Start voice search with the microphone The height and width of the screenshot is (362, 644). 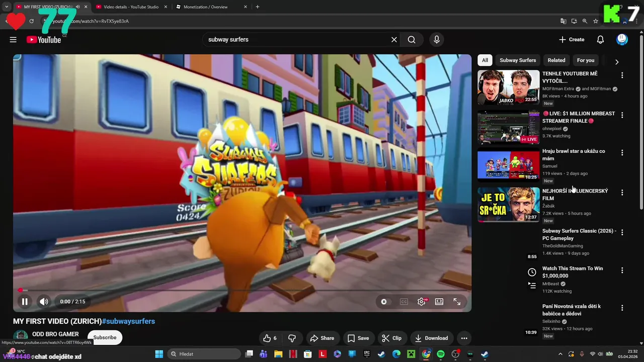click(436, 40)
